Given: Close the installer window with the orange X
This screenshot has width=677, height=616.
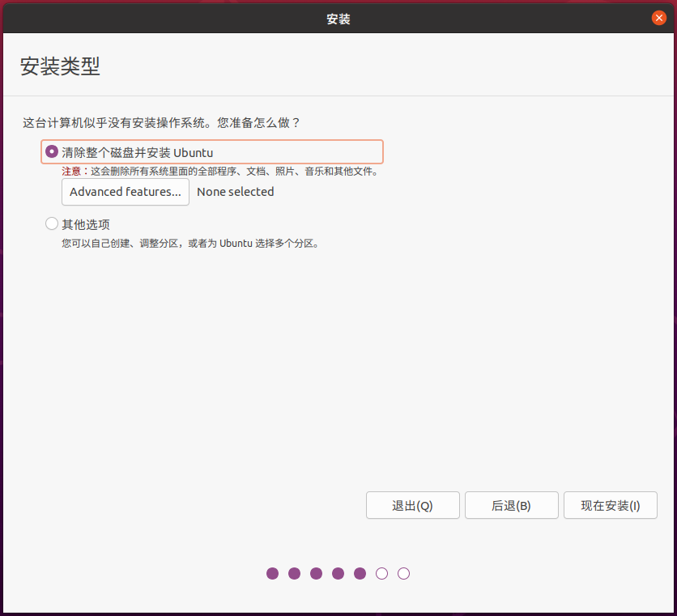Looking at the screenshot, I should coord(658,18).
